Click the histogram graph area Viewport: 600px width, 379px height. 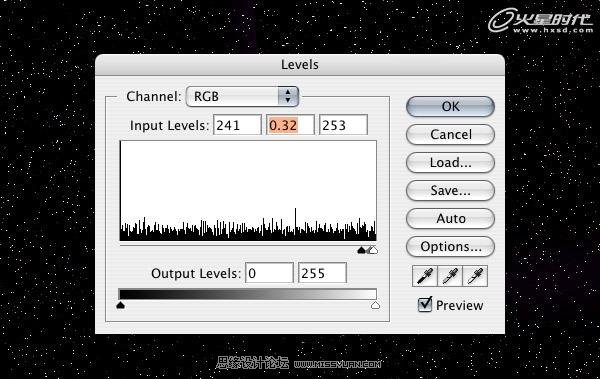click(x=248, y=191)
